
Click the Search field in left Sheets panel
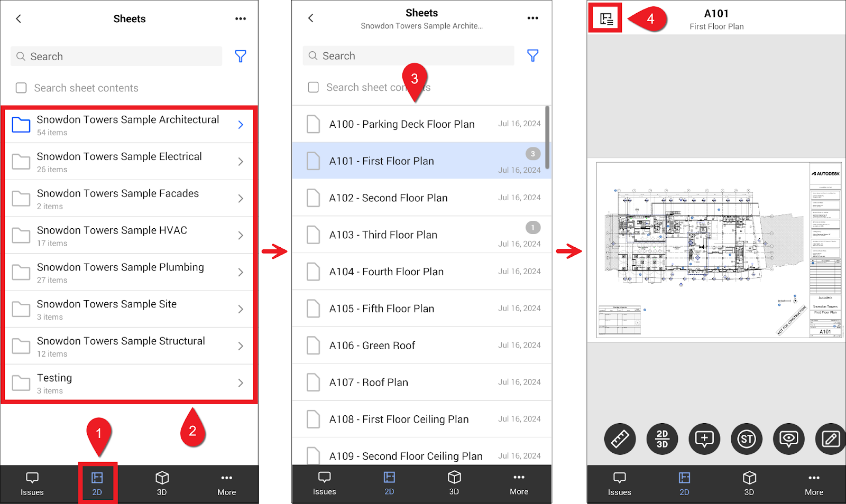[116, 57]
